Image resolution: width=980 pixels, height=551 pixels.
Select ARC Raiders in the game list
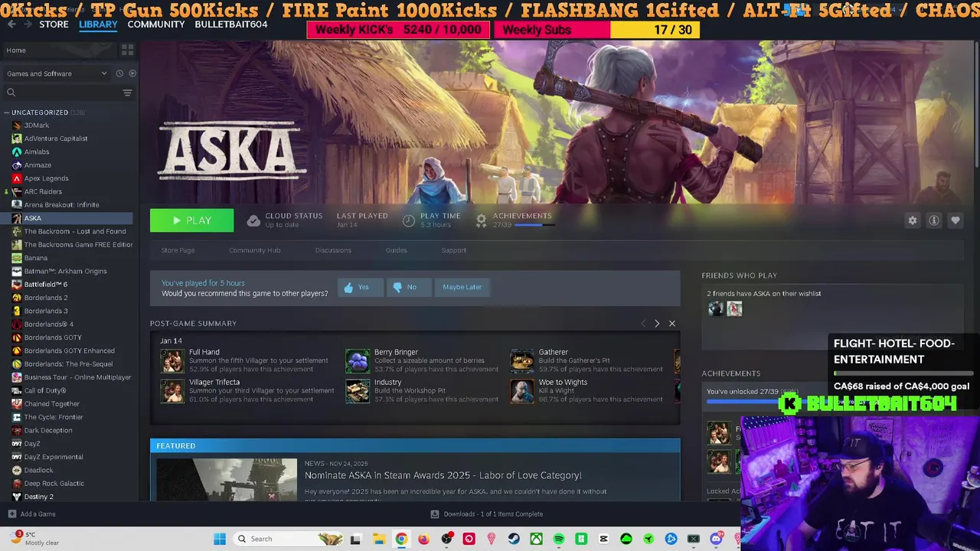click(43, 191)
